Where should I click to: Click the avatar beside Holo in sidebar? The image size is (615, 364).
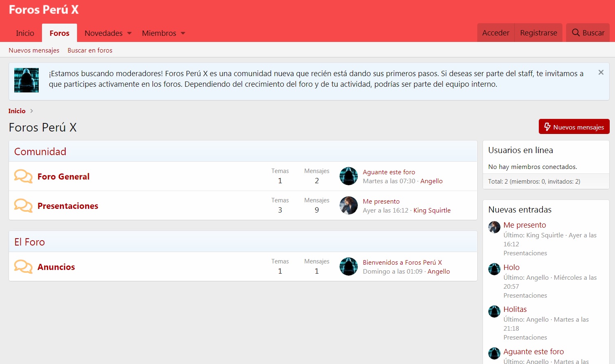(494, 269)
